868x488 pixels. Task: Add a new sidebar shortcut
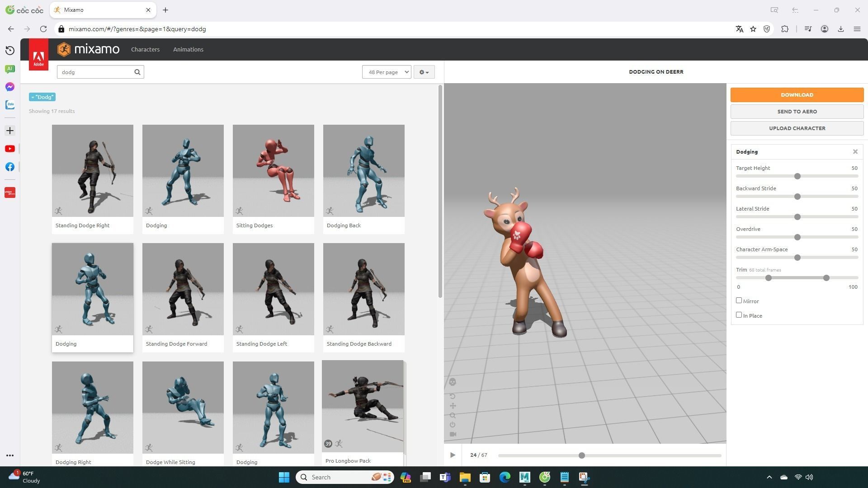(10, 131)
